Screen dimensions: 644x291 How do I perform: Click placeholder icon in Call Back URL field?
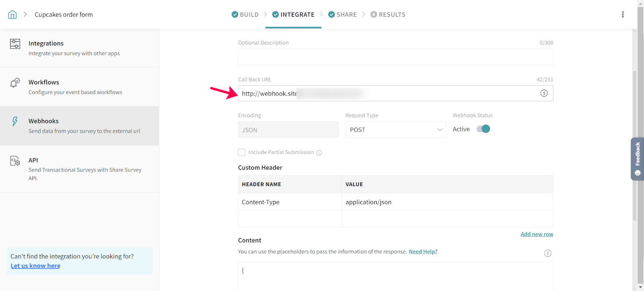[x=544, y=93]
